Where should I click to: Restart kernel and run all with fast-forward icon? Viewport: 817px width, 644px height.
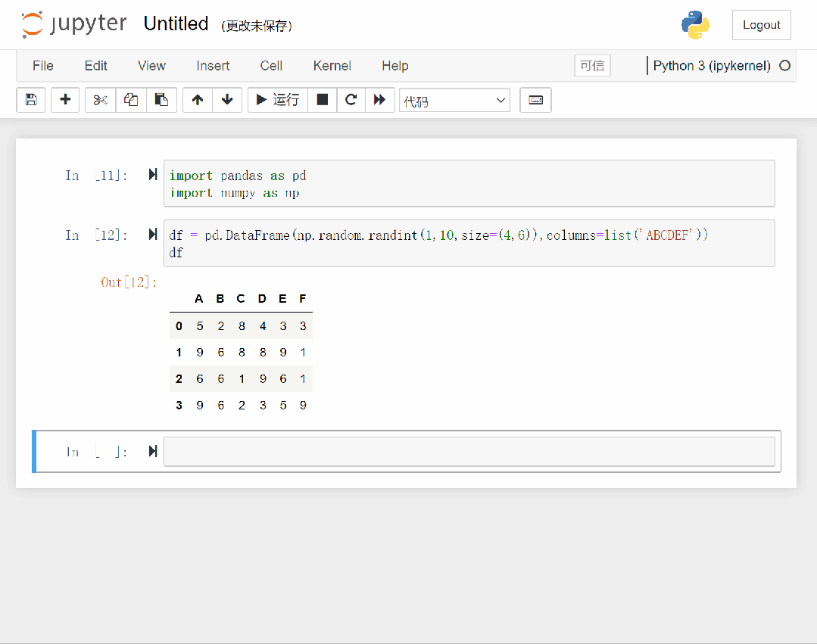pos(380,99)
